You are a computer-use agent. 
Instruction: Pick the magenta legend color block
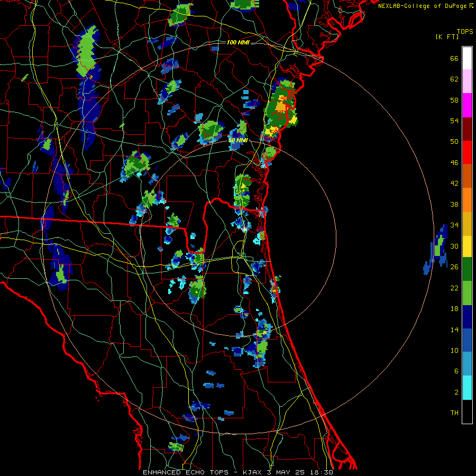467,105
